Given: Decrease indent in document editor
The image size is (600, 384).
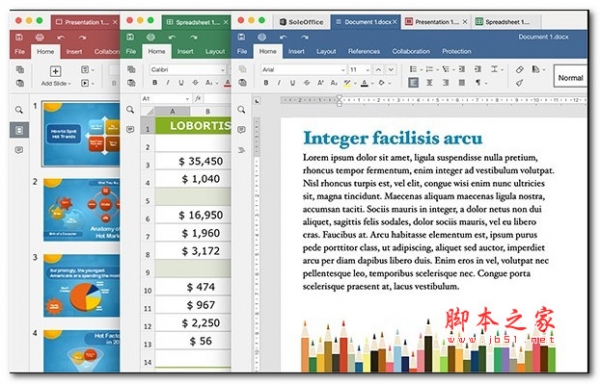Looking at the screenshot, I should click(462, 69).
